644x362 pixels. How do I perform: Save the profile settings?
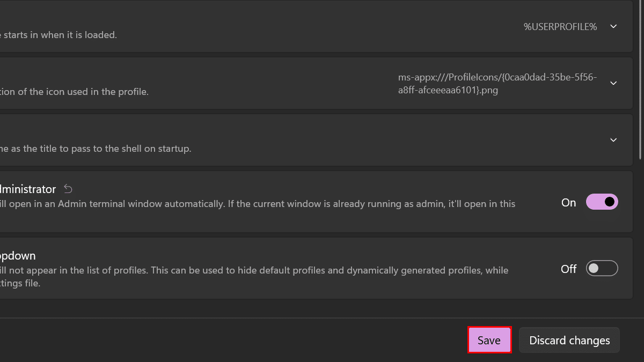489,340
